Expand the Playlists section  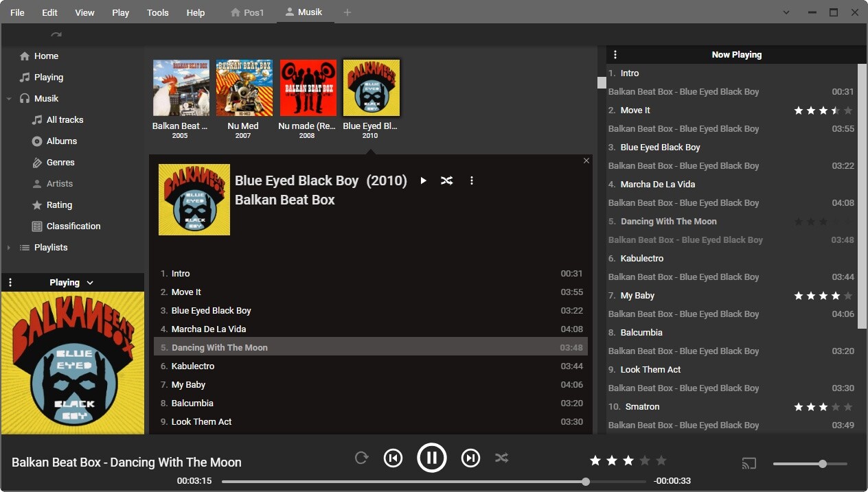[x=8, y=247]
